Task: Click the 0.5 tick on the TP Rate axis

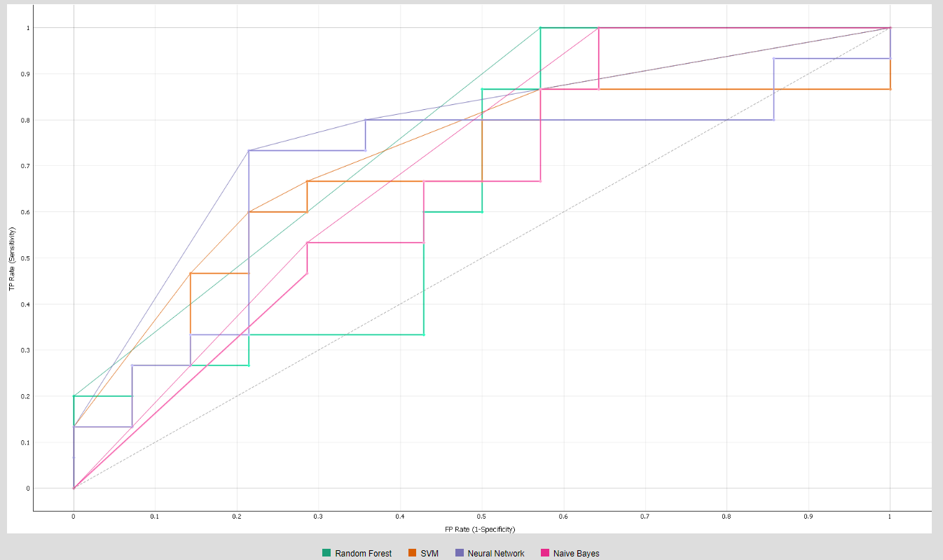Action: [27, 258]
